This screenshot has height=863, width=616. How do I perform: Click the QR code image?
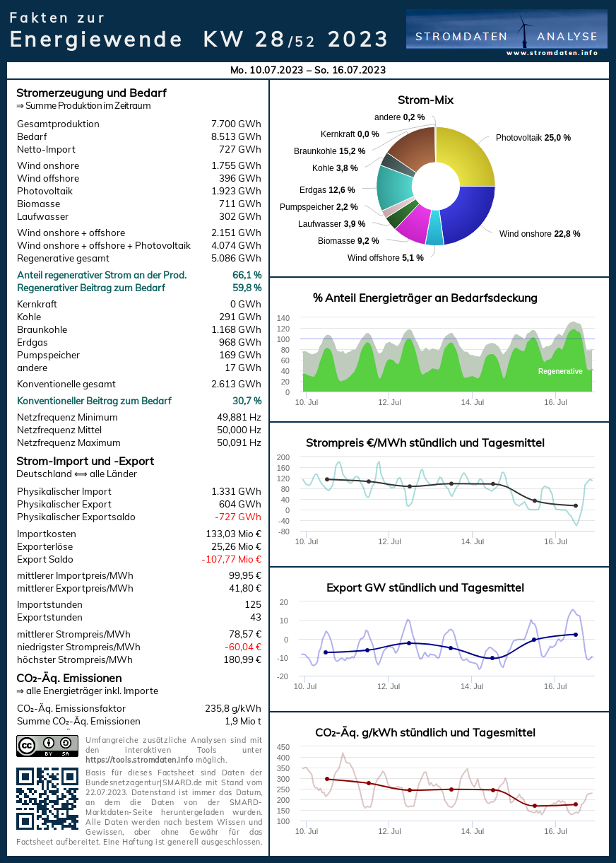coord(47,798)
